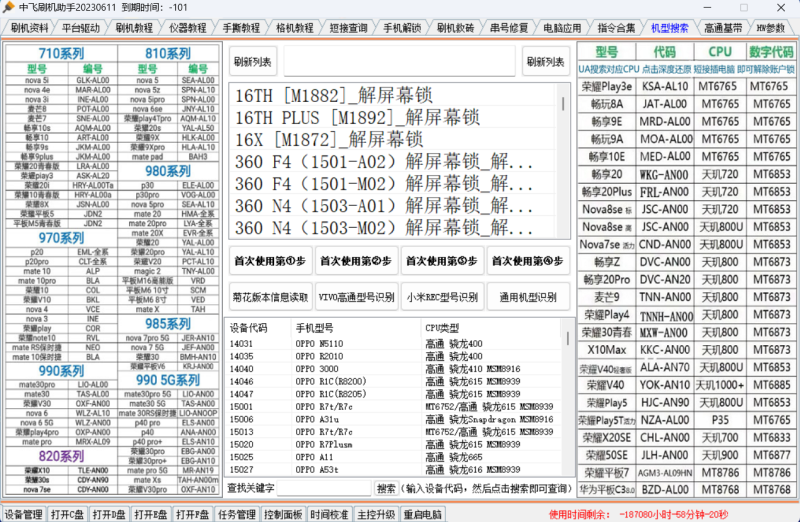Click 小米REC型号识别 button
800x522 pixels.
[x=441, y=297]
